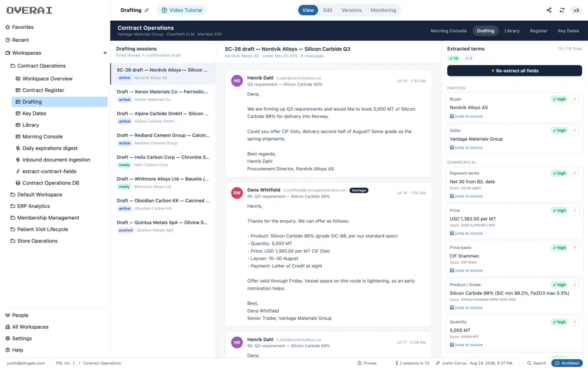This screenshot has width=588, height=368.
Task: Switch to Edit mode
Action: tap(328, 10)
